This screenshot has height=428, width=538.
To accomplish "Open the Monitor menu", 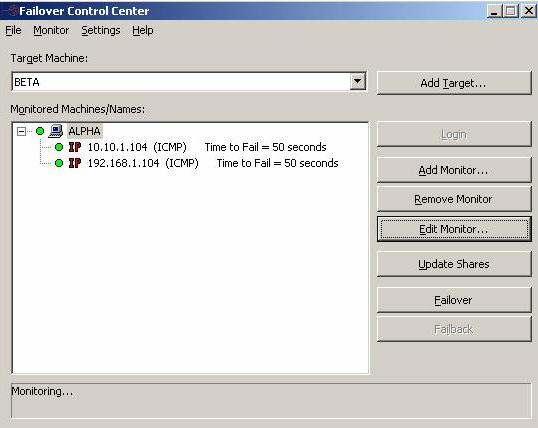I will point(51,31).
